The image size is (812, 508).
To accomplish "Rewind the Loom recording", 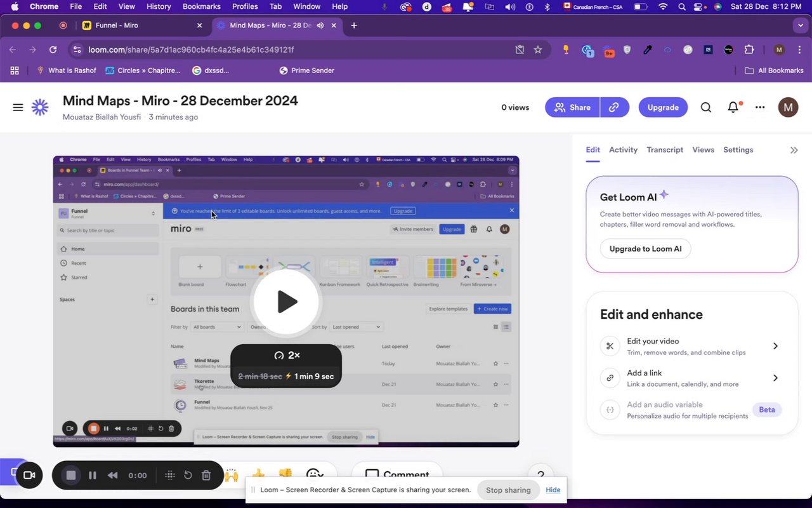I will point(113,475).
